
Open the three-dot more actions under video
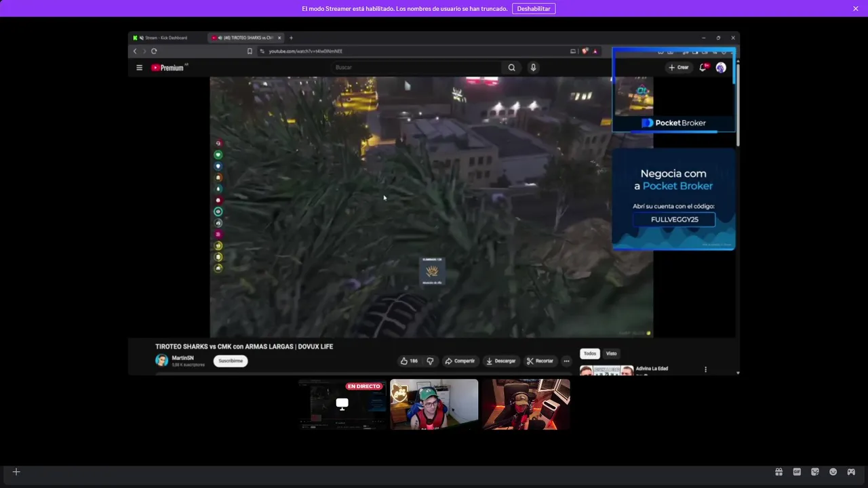click(567, 361)
